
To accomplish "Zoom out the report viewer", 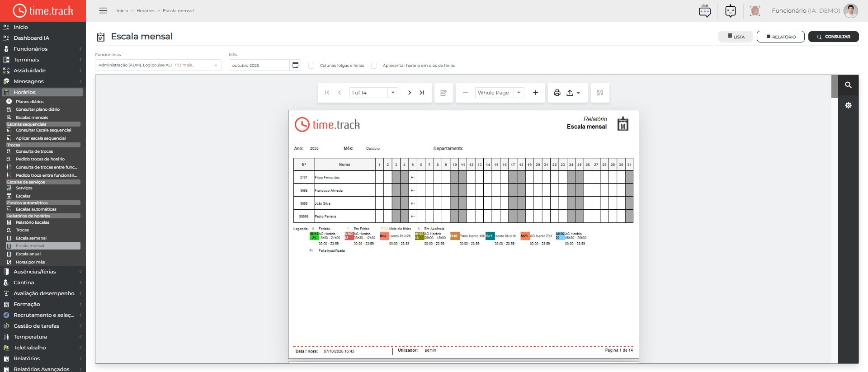I will (465, 93).
